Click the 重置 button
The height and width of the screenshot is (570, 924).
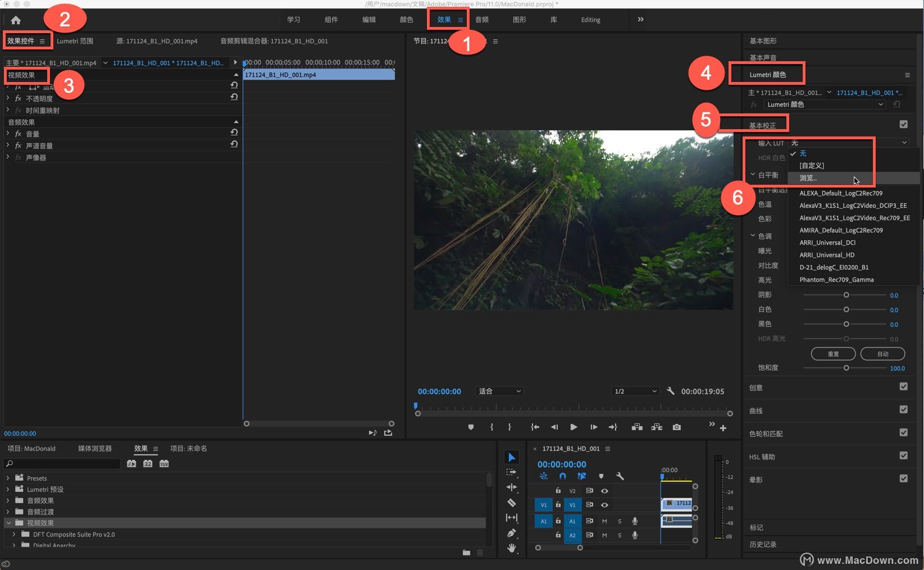(833, 354)
